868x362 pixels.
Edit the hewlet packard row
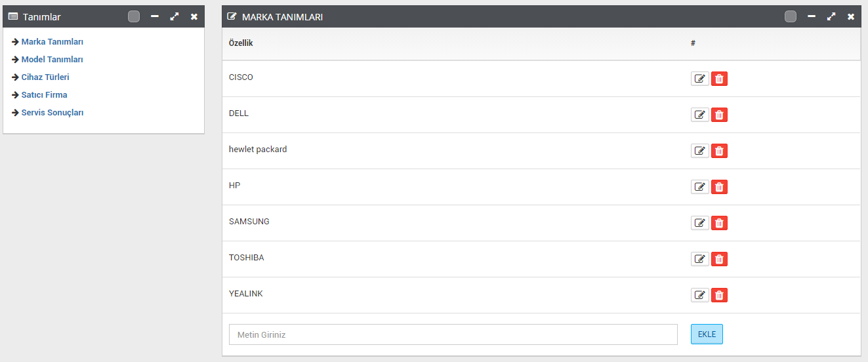700,151
